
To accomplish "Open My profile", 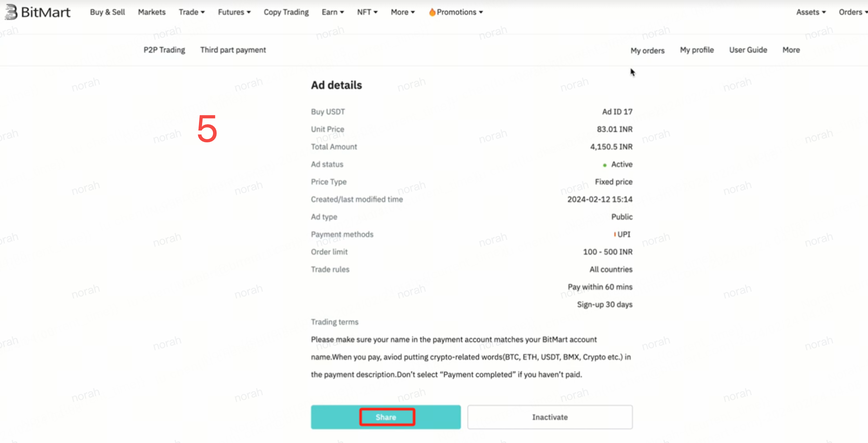I will click(x=697, y=50).
